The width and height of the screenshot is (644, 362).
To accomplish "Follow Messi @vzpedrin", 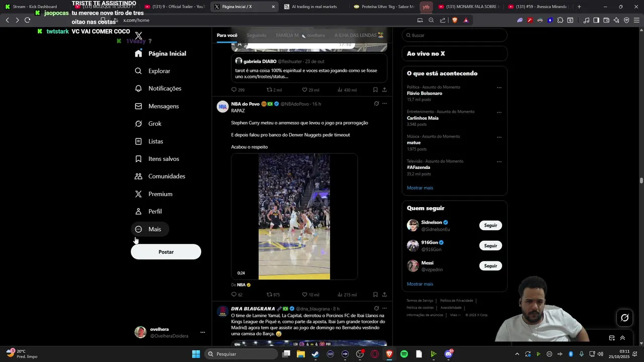I will [491, 266].
